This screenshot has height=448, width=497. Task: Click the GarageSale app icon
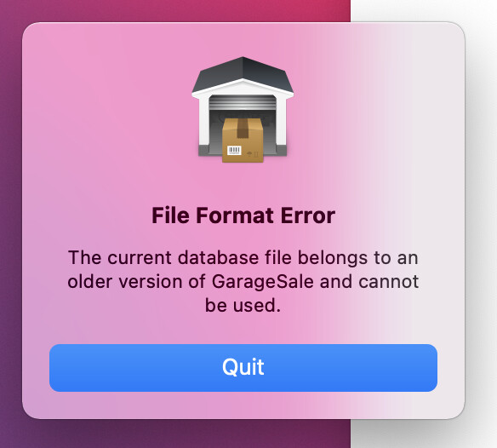tap(243, 110)
